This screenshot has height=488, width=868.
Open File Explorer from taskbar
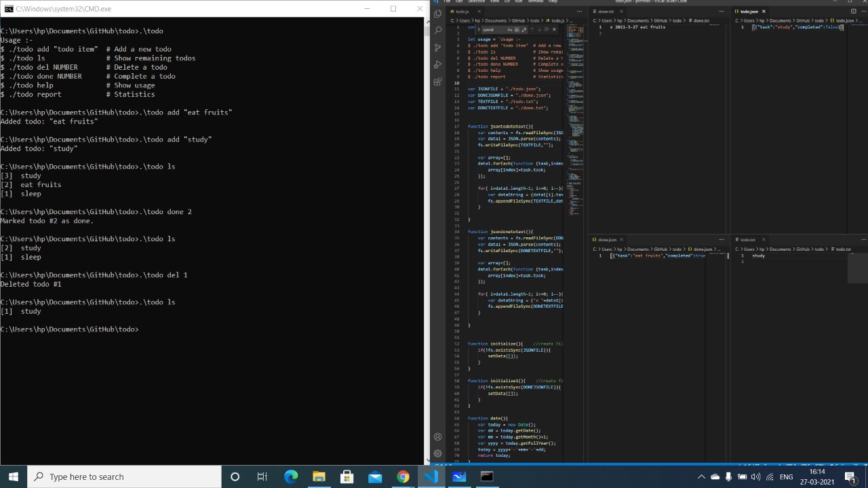[x=319, y=476]
